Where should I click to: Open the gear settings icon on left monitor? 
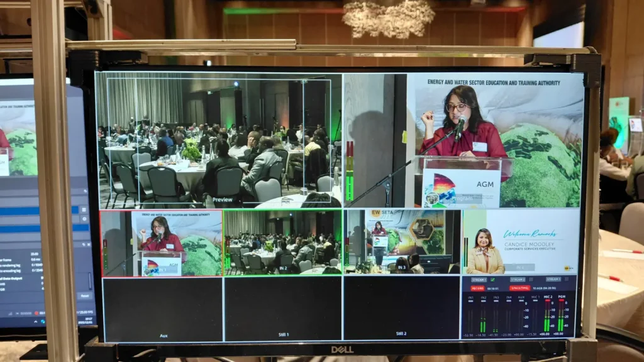click(84, 219)
